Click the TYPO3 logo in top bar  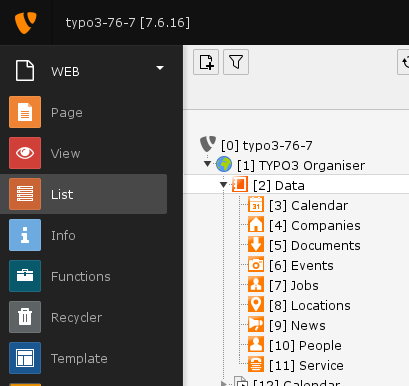[x=25, y=22]
